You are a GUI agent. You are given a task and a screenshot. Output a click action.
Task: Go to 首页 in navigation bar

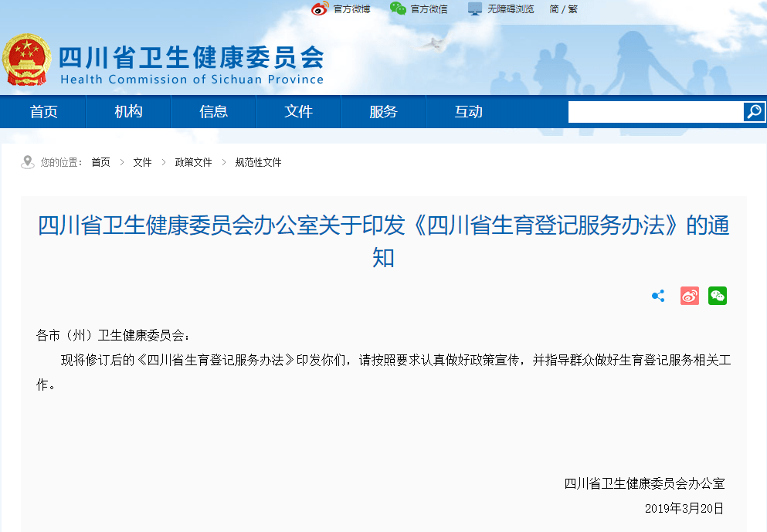43,111
